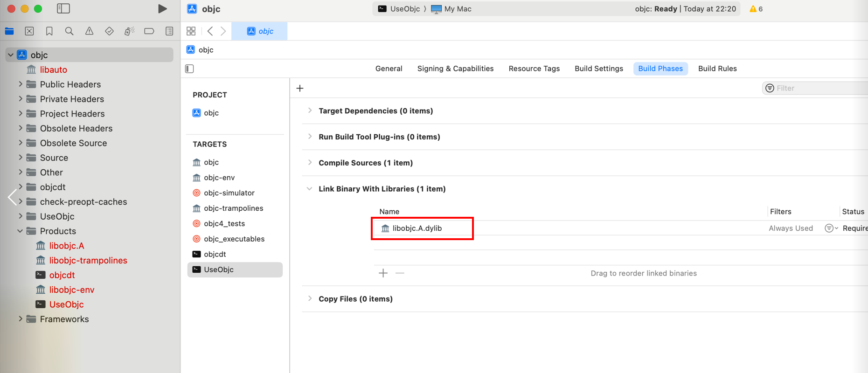
Task: Toggle the navigator sidebar visibility
Action: (63, 9)
